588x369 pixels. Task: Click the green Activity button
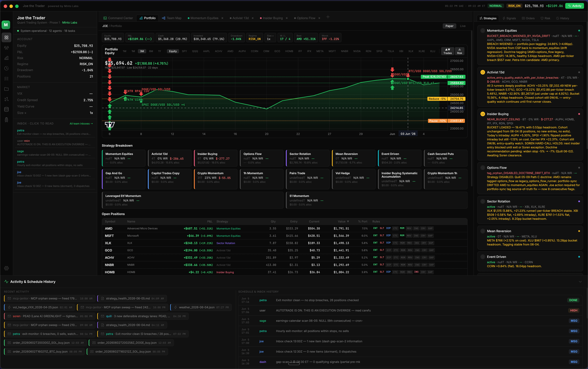point(574,6)
